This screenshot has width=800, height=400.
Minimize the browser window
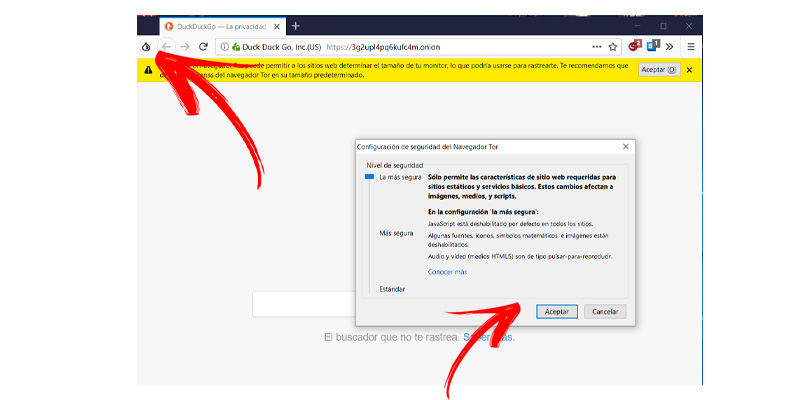pos(638,26)
